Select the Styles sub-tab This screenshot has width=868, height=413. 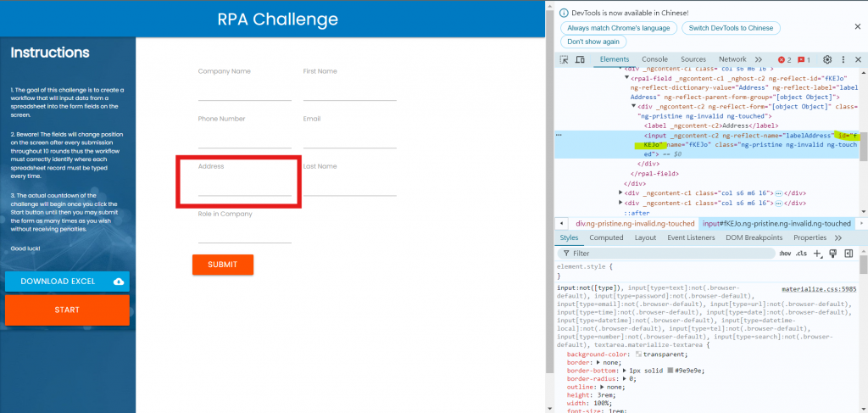point(569,237)
